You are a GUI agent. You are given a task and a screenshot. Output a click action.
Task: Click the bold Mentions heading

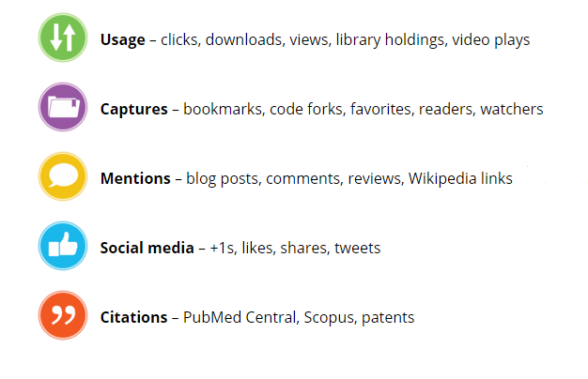[135, 178]
